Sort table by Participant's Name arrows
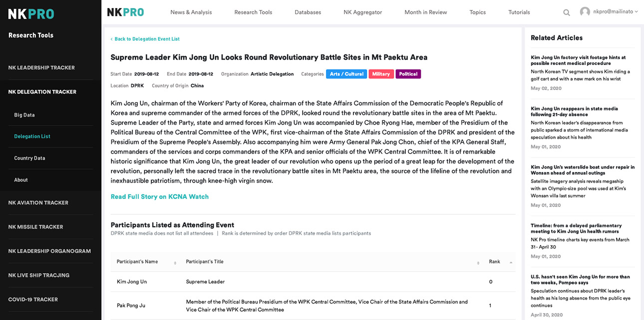Image resolution: width=644 pixels, height=320 pixels. [175, 262]
